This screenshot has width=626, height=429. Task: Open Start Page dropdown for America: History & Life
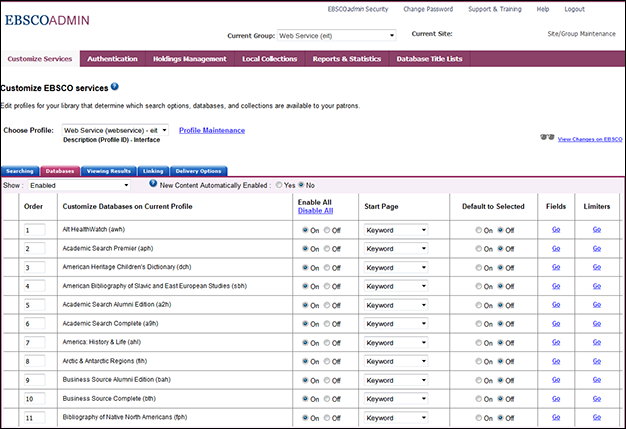(396, 342)
